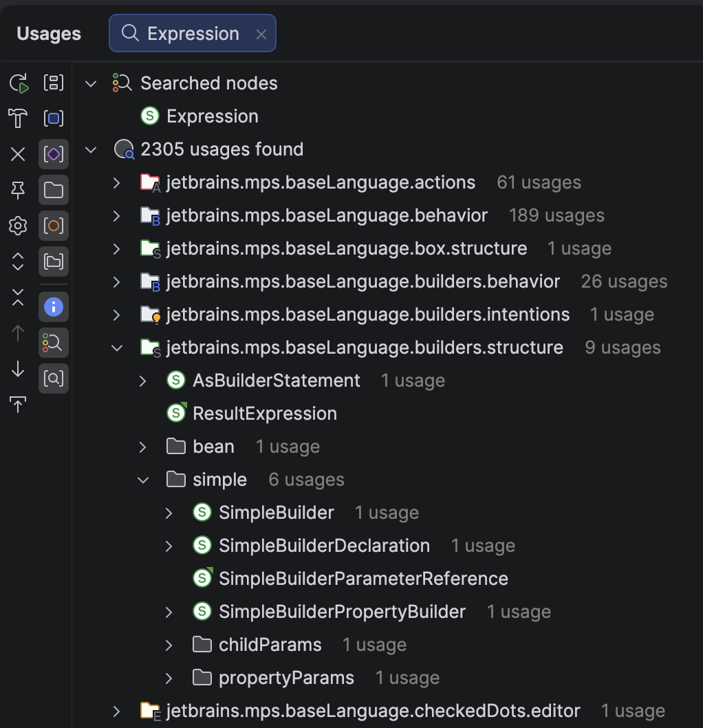Click '6 usages' count beside simple
Viewport: 703px width, 728px height.
tap(306, 479)
